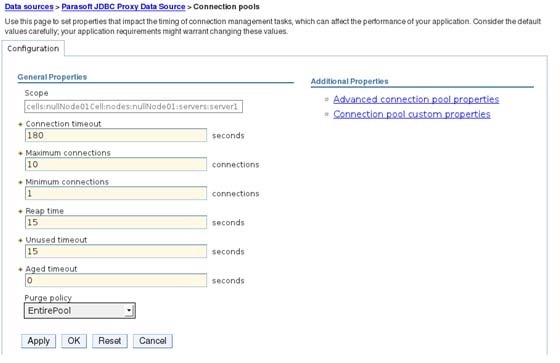This screenshot has height=363, width=560.
Task: Open the Data sources breadcrumb link
Action: pyautogui.click(x=29, y=7)
